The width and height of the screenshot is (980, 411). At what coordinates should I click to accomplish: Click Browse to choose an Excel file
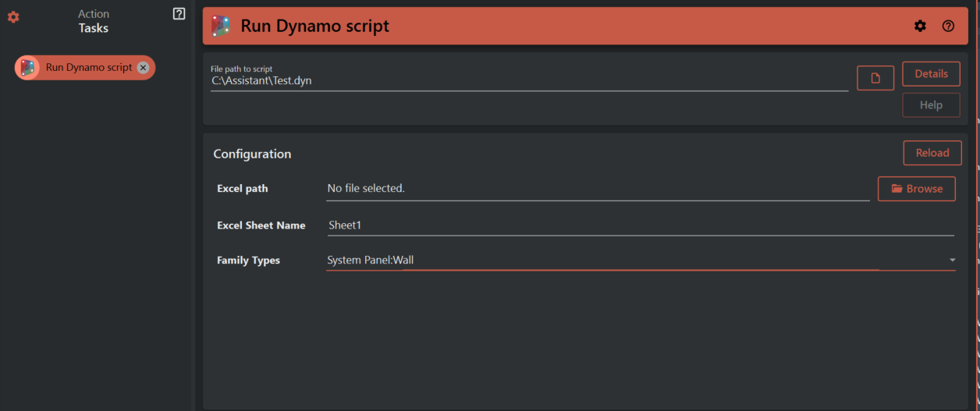917,189
